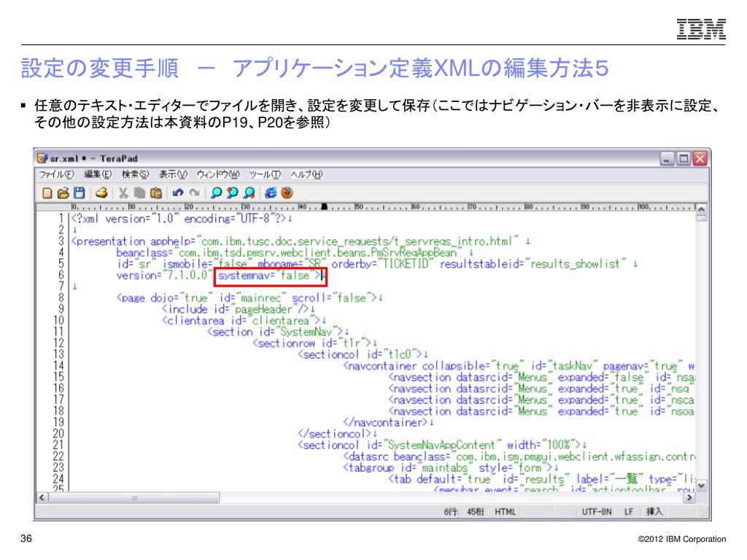Click closing /sectioncol tag on line 20
Viewport: 747px width, 560px height.
(334, 434)
